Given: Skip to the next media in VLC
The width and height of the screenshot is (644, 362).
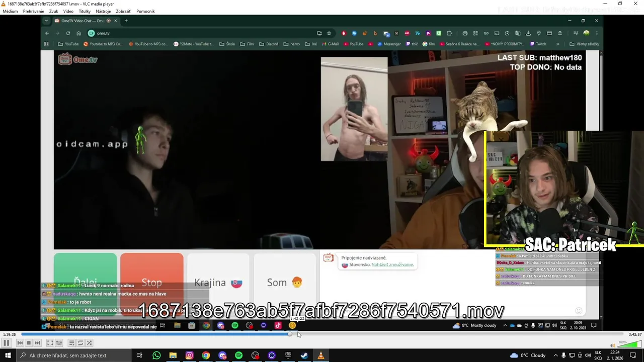Looking at the screenshot, I should [37, 343].
